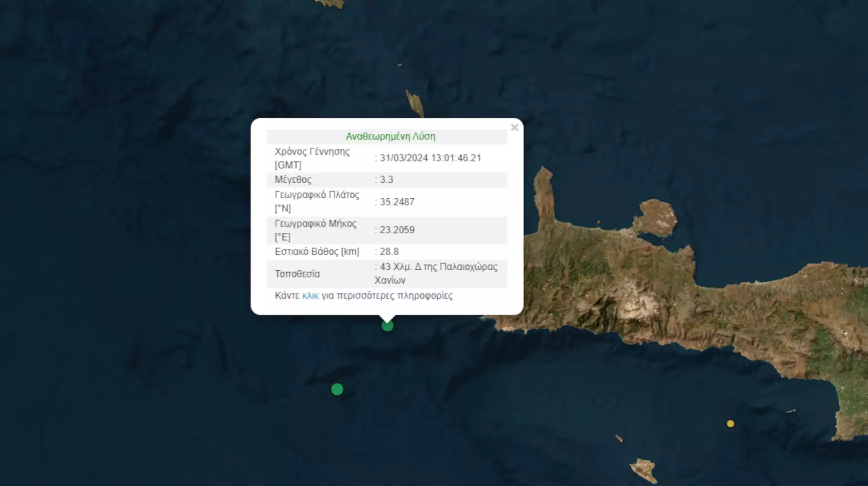The height and width of the screenshot is (486, 868).
Task: Click the Αναθεωρημένη Λύση popup header
Action: (x=390, y=137)
